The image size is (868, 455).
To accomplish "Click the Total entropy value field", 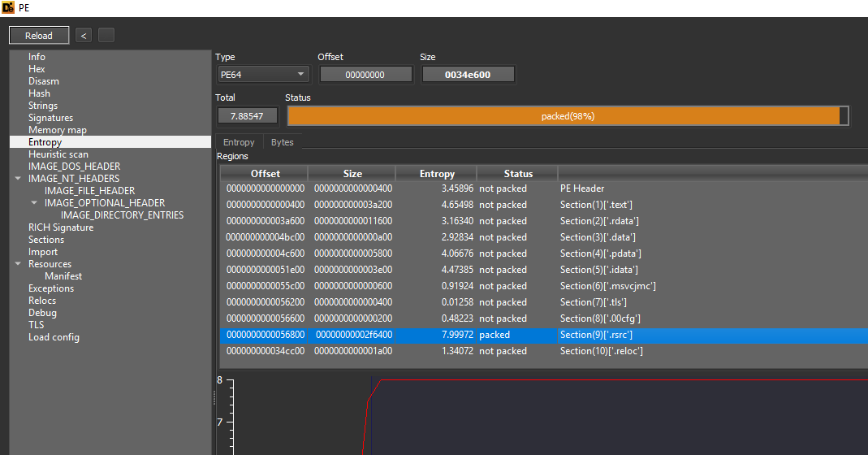I will coord(247,116).
